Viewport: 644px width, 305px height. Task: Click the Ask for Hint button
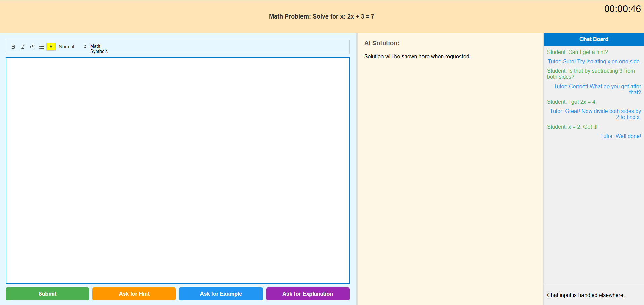pyautogui.click(x=134, y=294)
